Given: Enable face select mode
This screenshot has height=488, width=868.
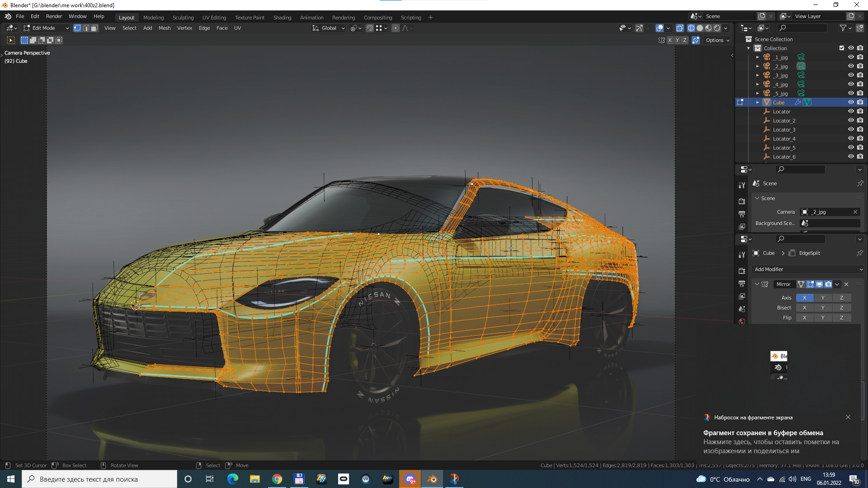Looking at the screenshot, I should [x=94, y=28].
